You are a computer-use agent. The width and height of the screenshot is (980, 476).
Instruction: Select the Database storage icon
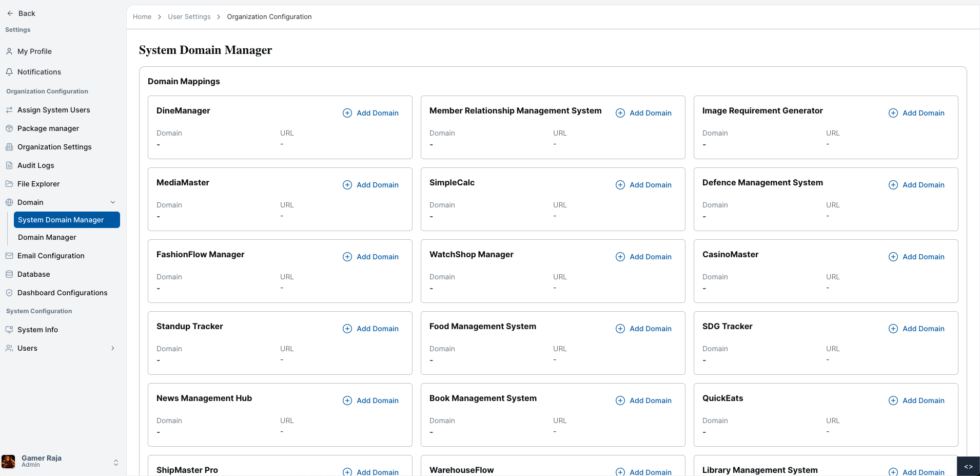(10, 274)
